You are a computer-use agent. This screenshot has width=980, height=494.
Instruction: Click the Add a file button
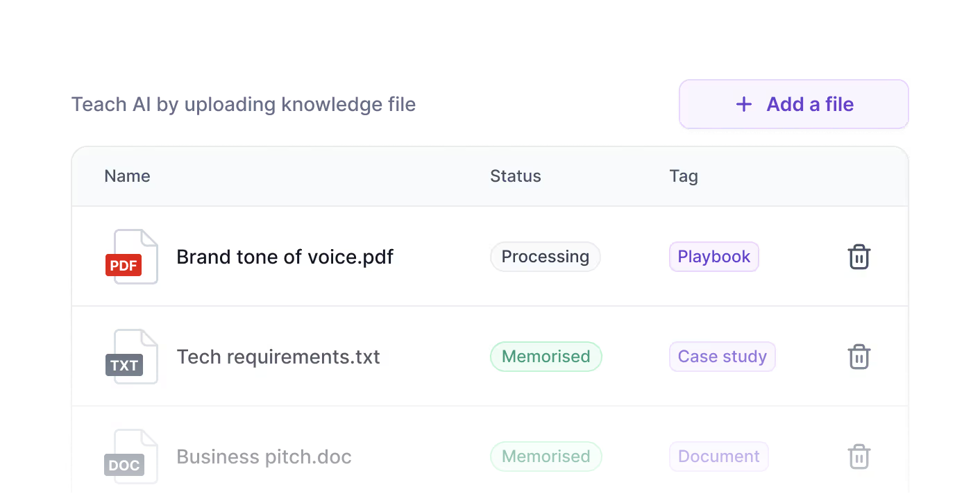click(794, 104)
